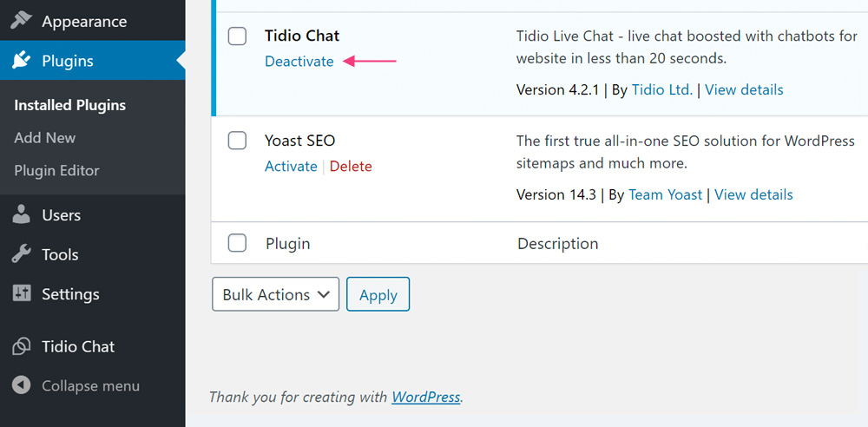The width and height of the screenshot is (868, 427).
Task: Toggle the select-all checkbox beside Plugin footer
Action: coord(238,243)
